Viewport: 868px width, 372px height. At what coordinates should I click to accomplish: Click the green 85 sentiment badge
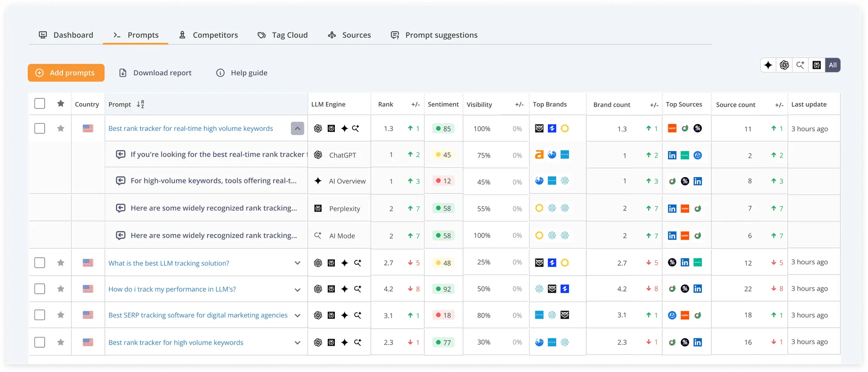pos(443,128)
